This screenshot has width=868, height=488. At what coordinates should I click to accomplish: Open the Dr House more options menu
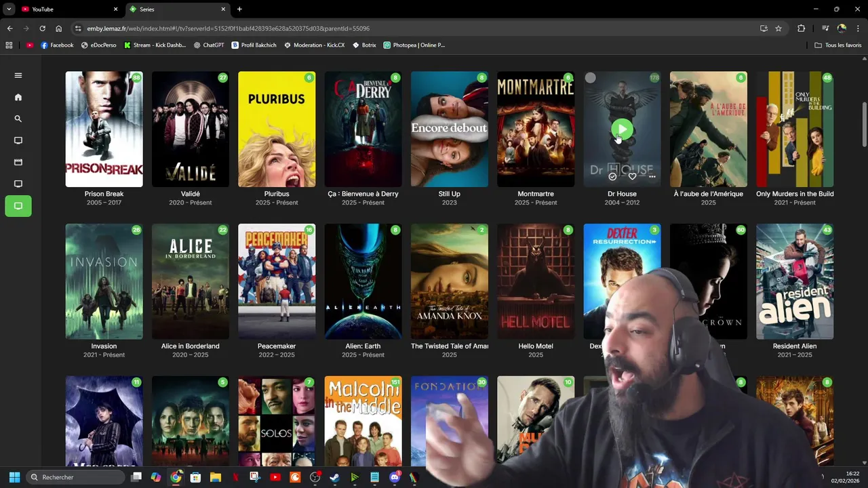tap(652, 176)
